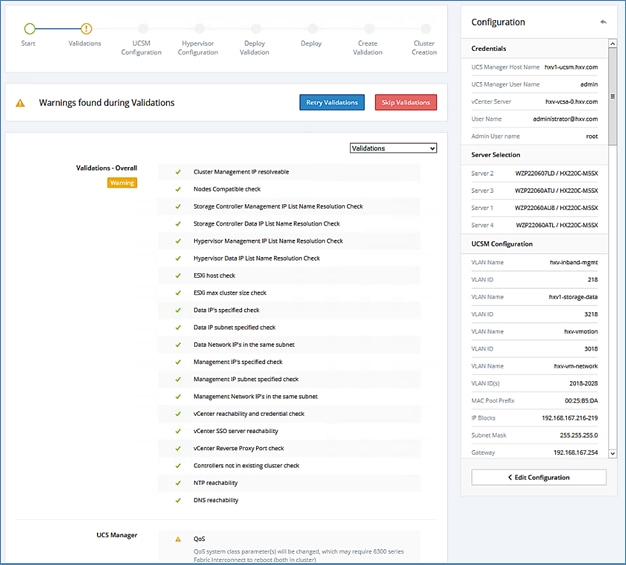Click vCenter reachability and credential check text
The height and width of the screenshot is (565, 626).
[x=249, y=414]
